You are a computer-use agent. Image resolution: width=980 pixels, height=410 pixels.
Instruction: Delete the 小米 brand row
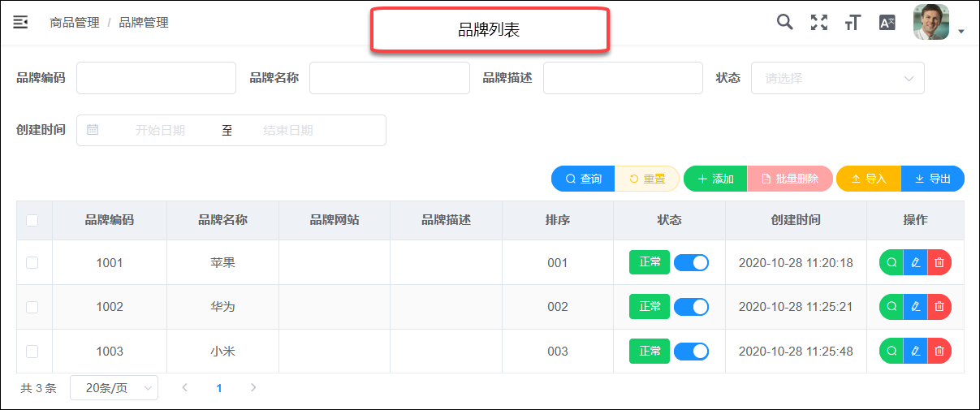(939, 352)
